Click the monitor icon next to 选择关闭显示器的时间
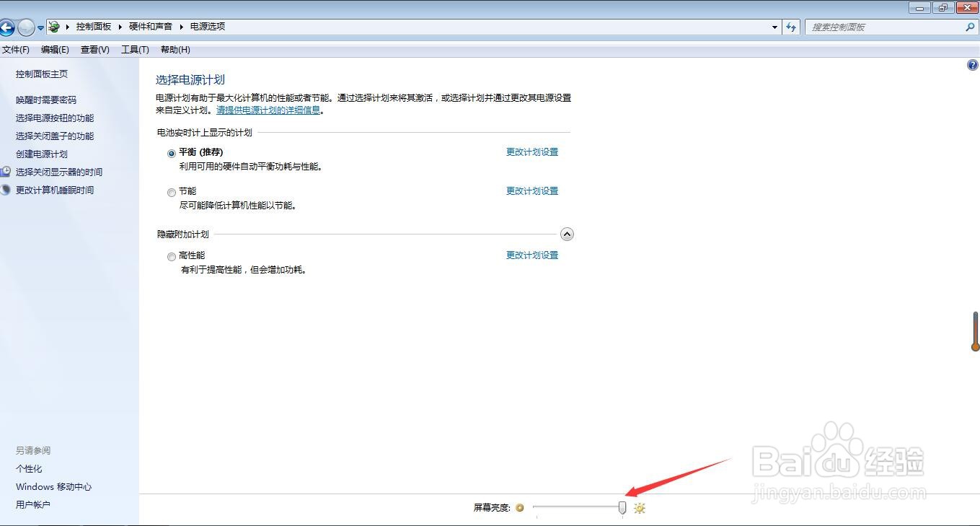This screenshot has height=526, width=980. point(6,172)
